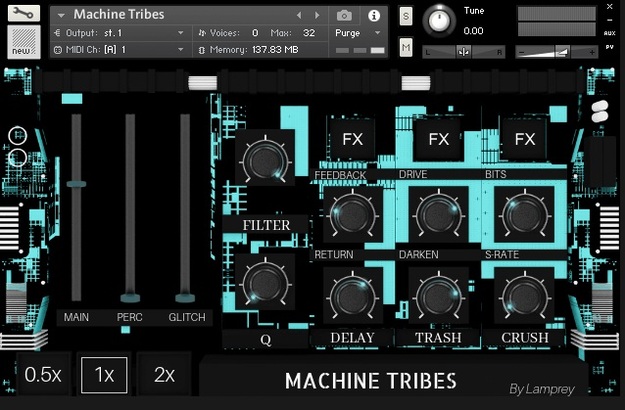Close the instrument with X

(610, 6)
